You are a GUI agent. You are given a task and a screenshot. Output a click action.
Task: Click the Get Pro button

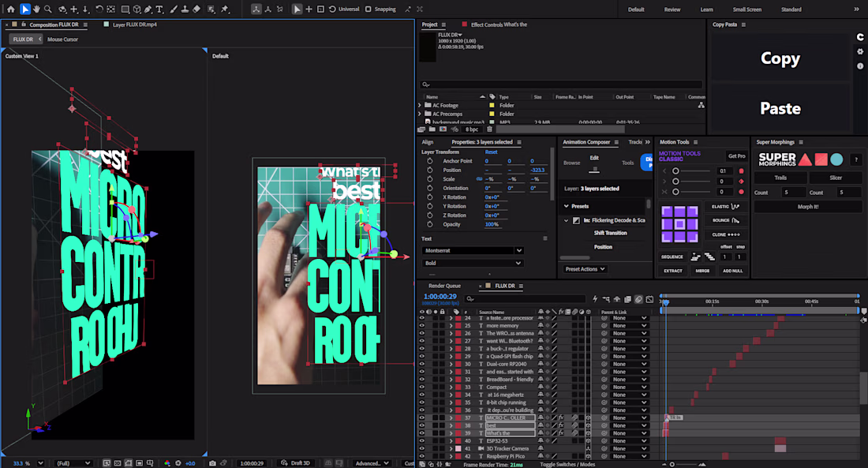coord(736,156)
